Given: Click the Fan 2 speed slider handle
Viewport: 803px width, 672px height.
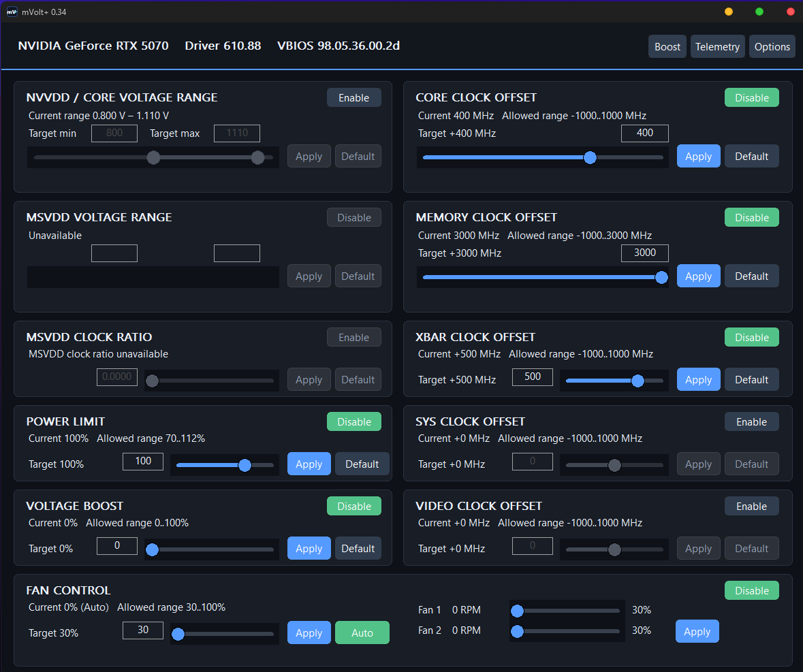Looking at the screenshot, I should pyautogui.click(x=517, y=632).
